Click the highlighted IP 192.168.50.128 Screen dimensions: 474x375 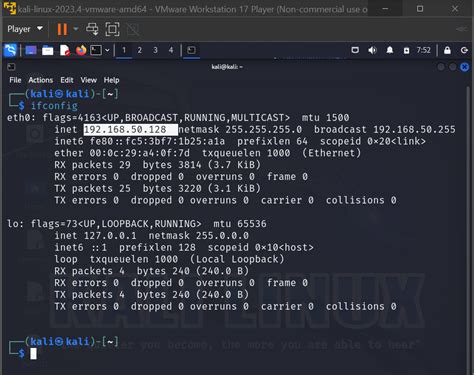click(125, 129)
